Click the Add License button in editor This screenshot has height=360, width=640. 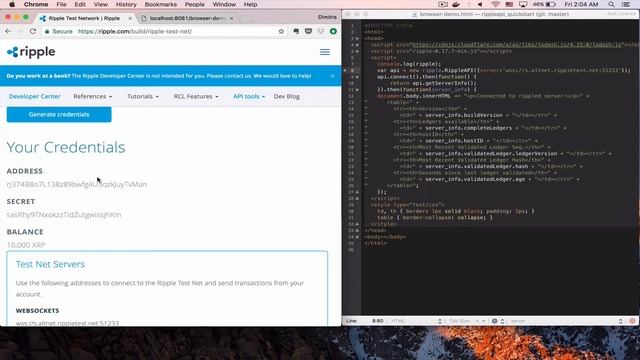[621, 14]
